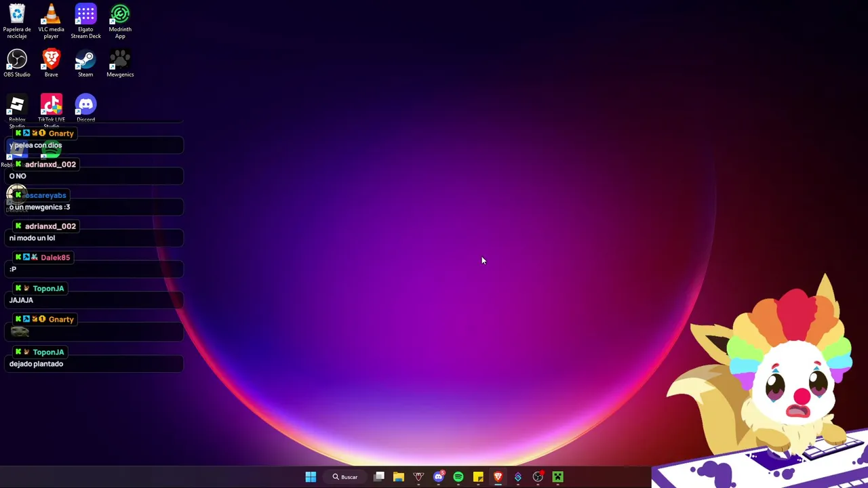Switch to Brave browser in the taskbar

coord(498,477)
